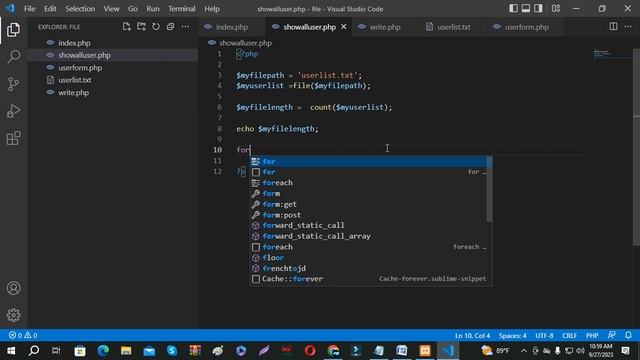Viewport: 640px width, 360px height.
Task: Click Ln 10, Col 4 in status bar
Action: pyautogui.click(x=472, y=336)
